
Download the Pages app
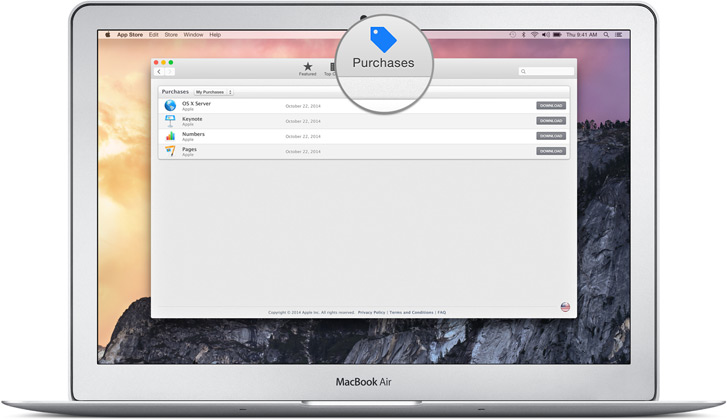pos(551,151)
